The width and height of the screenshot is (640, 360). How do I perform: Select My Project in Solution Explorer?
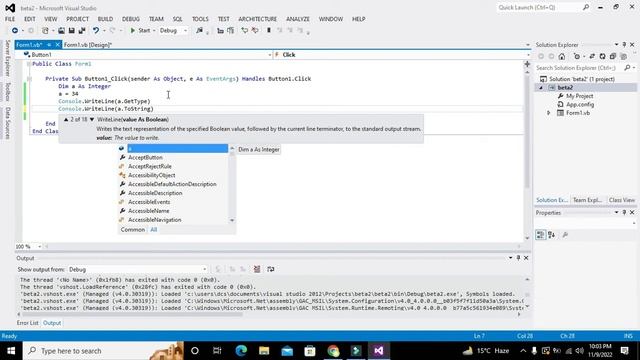(579, 96)
